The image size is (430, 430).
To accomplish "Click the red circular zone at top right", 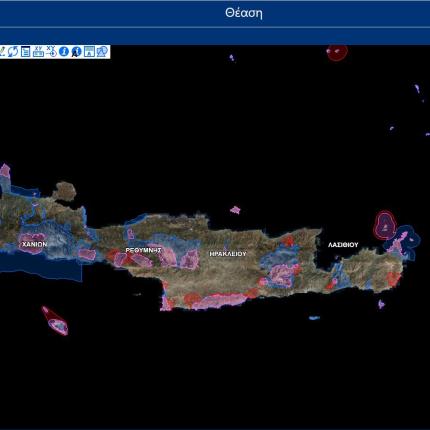I will (337, 52).
